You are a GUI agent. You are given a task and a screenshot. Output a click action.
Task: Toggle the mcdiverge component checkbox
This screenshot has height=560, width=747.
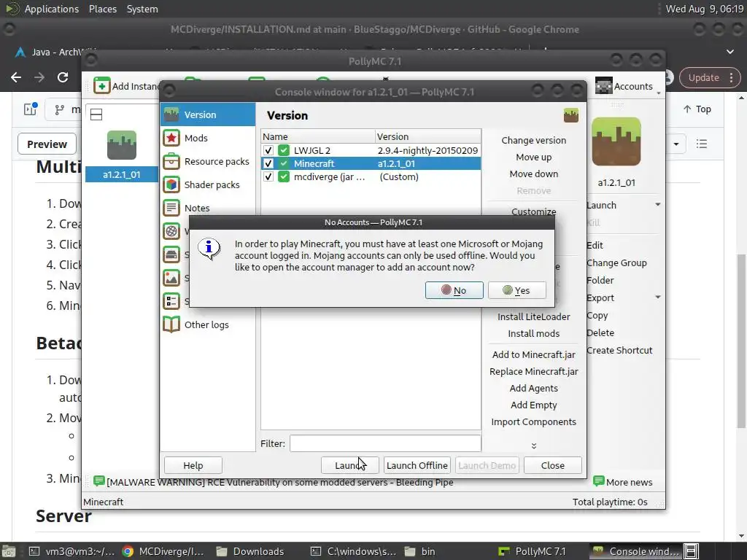pos(268,176)
